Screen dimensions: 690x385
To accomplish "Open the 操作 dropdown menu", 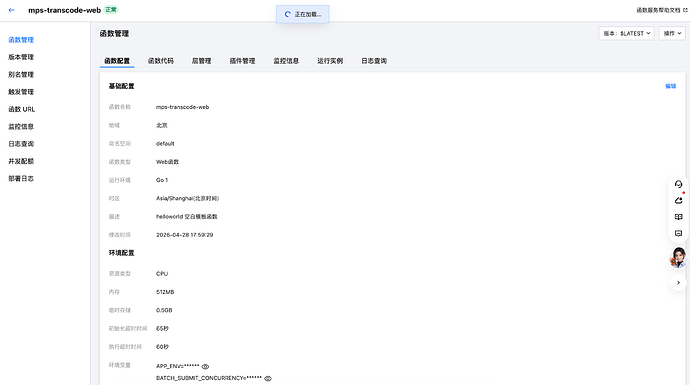I will point(672,33).
